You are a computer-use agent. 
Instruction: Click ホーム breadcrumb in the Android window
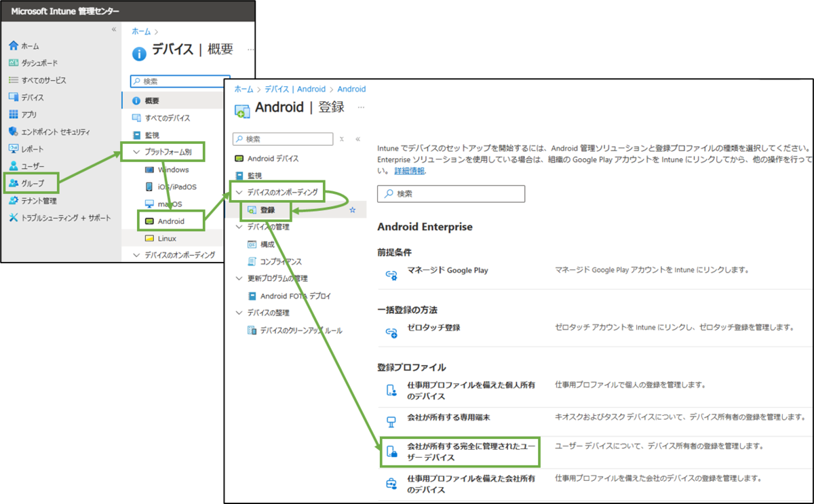tap(244, 89)
